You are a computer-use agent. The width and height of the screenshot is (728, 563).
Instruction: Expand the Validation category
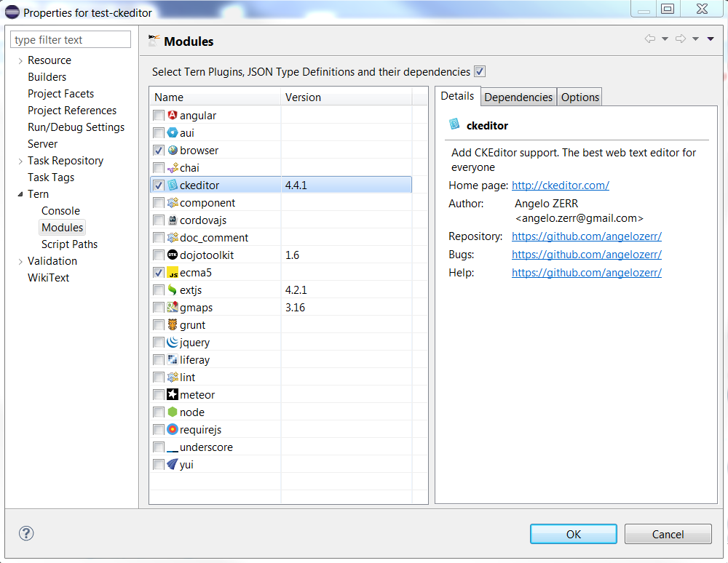pos(19,260)
